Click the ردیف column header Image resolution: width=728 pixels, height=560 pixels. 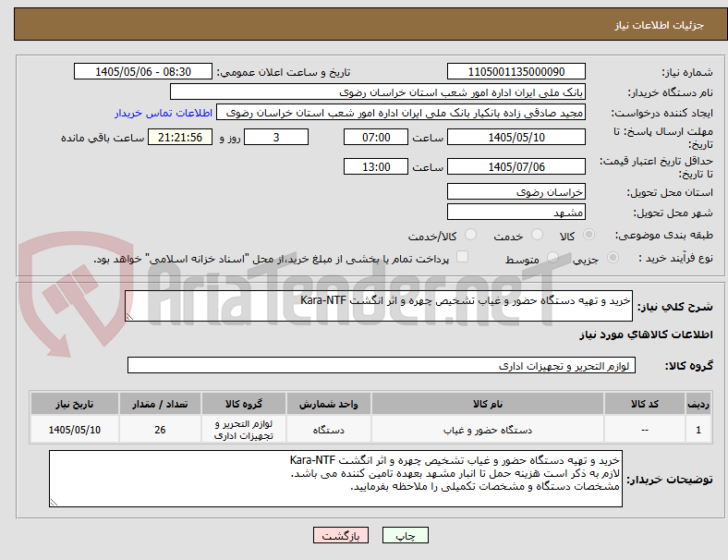pos(698,404)
